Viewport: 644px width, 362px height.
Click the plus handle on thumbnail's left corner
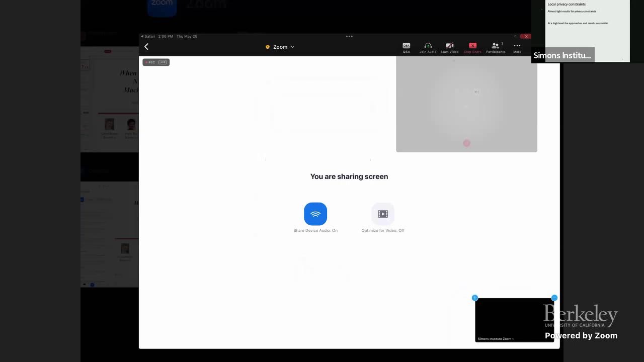pyautogui.click(x=474, y=298)
